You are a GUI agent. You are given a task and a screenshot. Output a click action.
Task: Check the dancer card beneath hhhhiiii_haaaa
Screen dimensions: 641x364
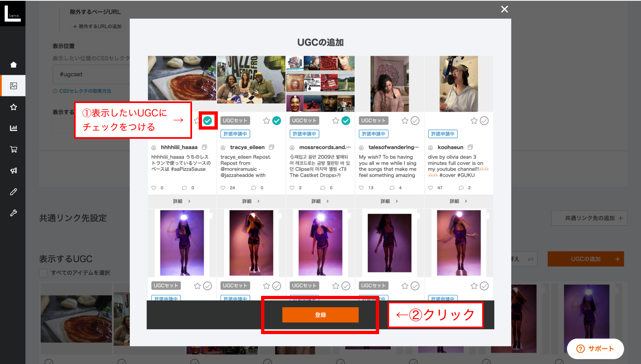207,286
